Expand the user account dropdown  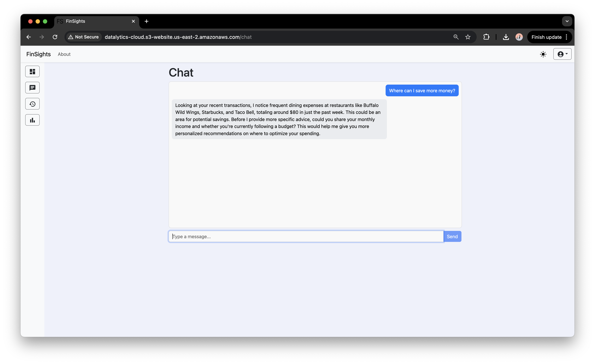pyautogui.click(x=562, y=54)
